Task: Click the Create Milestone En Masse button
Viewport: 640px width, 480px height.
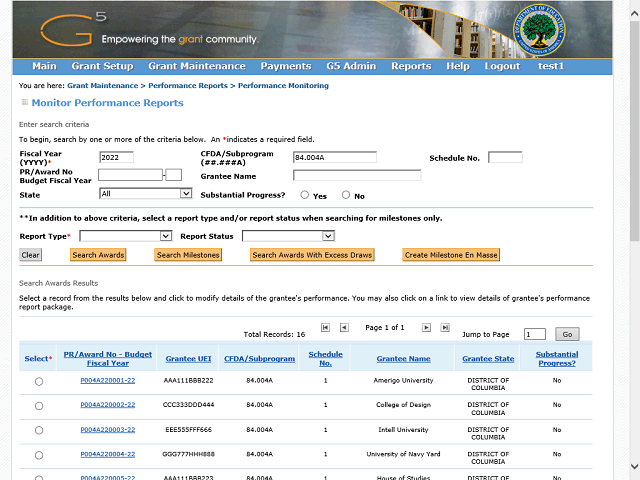Action: pyautogui.click(x=450, y=255)
